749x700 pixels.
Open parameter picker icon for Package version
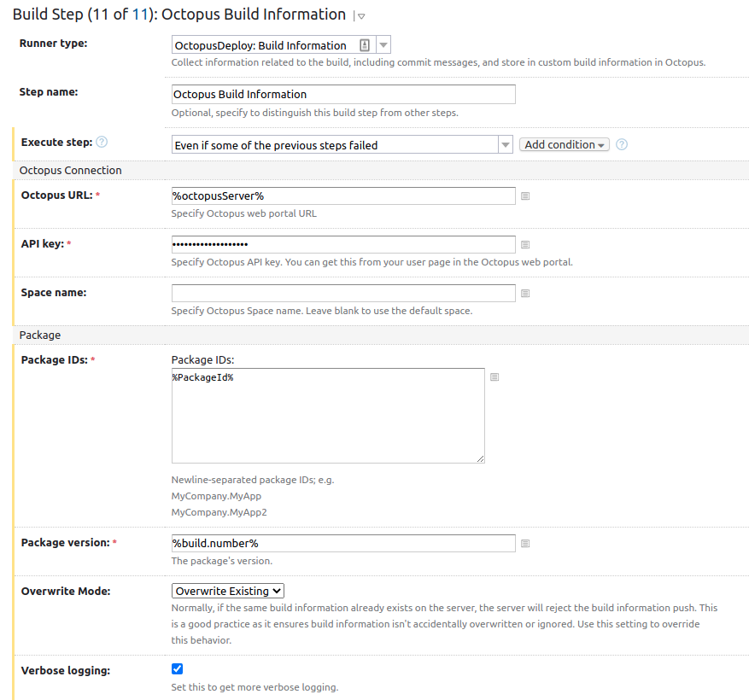pyautogui.click(x=525, y=544)
